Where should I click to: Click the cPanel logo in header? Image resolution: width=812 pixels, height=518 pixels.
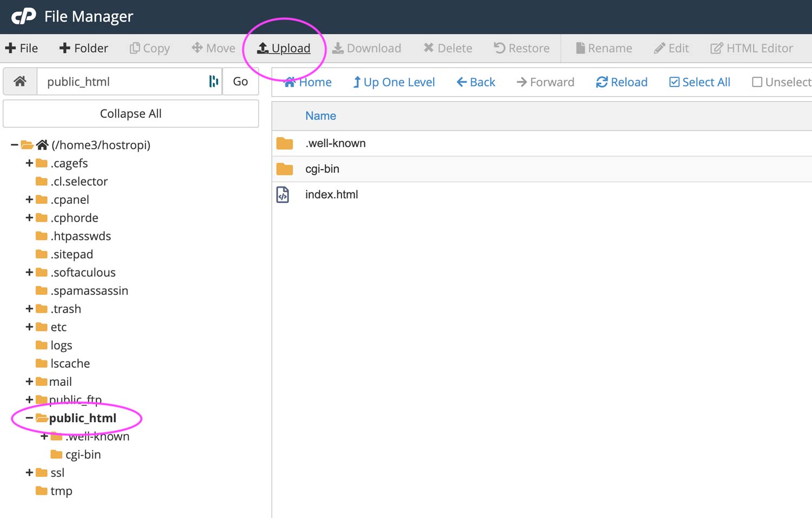[x=24, y=16]
